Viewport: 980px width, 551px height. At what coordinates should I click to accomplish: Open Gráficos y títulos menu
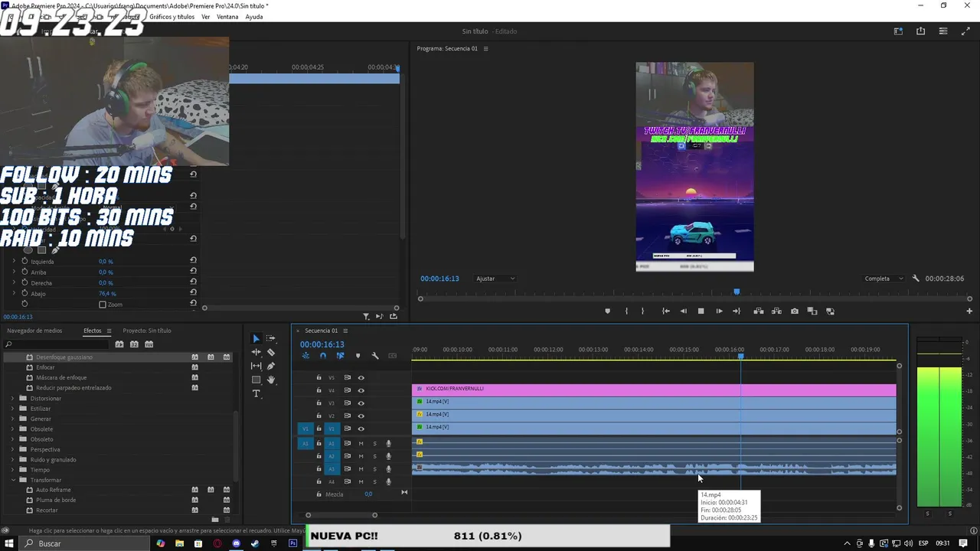point(171,17)
